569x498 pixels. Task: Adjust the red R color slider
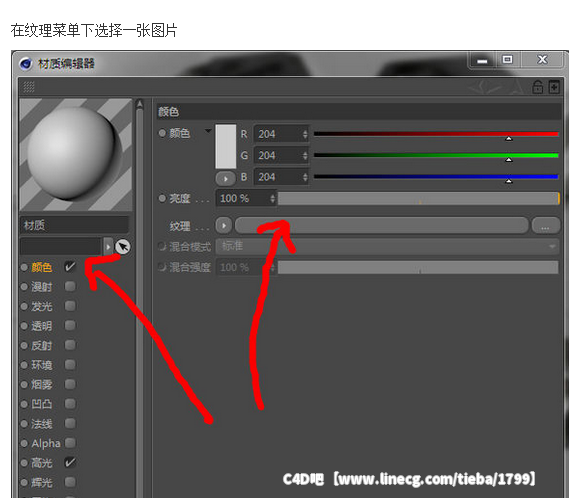(x=436, y=134)
